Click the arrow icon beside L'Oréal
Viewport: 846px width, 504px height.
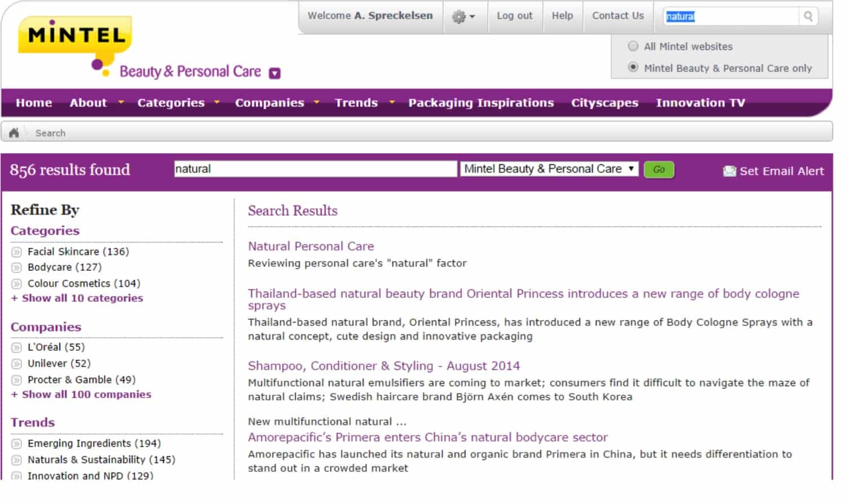tap(17, 348)
